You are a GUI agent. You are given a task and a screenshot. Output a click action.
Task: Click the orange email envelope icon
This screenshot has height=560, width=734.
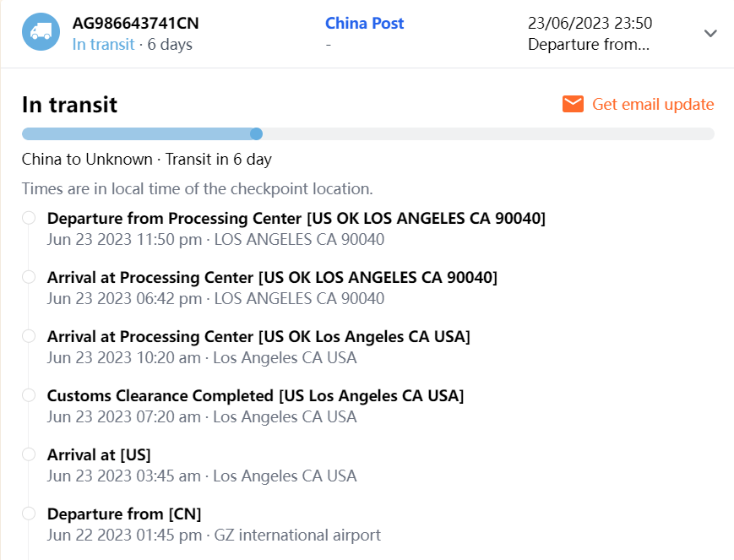(x=573, y=104)
